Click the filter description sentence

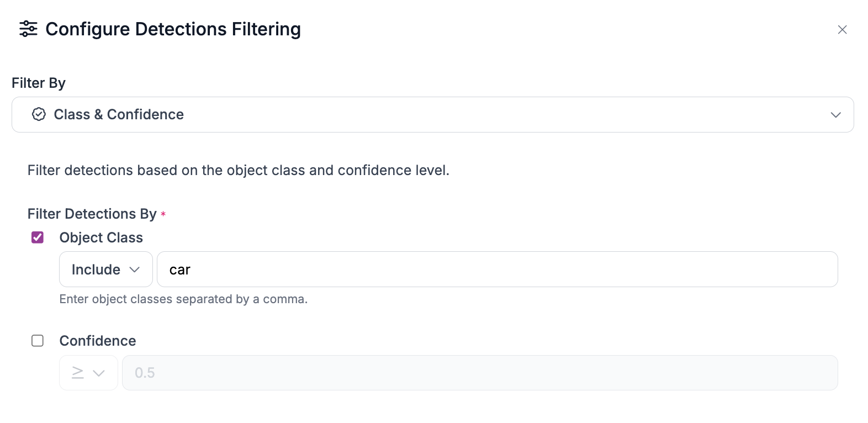coord(239,170)
